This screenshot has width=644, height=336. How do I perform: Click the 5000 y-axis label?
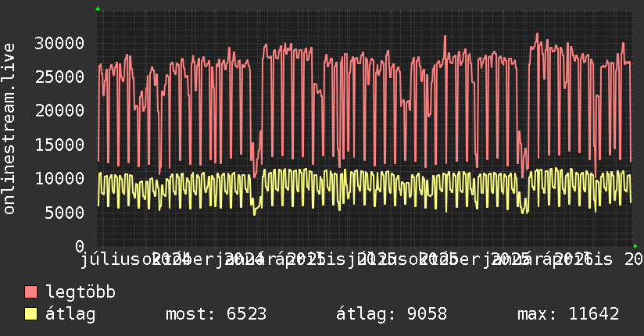point(65,213)
